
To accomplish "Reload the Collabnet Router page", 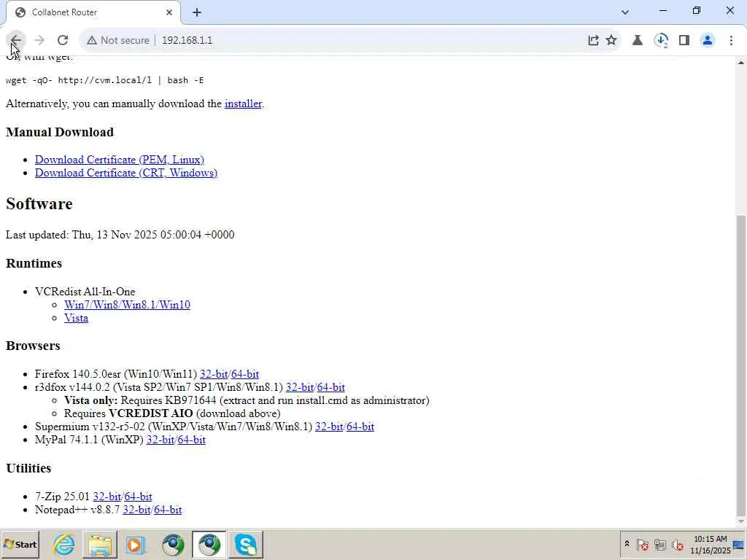I will (x=63, y=41).
